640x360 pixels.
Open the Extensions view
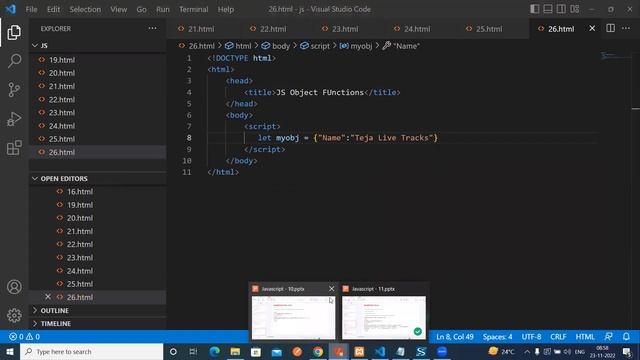coord(14,147)
